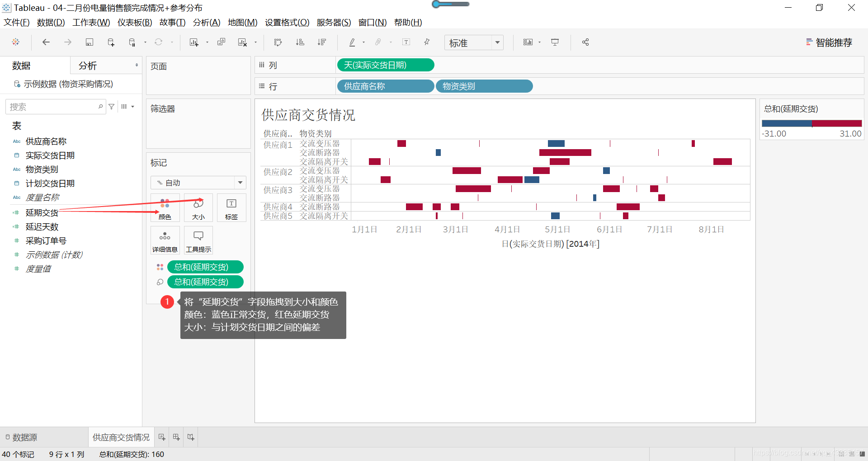The height and width of the screenshot is (461, 868).
Task: Open the Detail mark card
Action: [165, 240]
